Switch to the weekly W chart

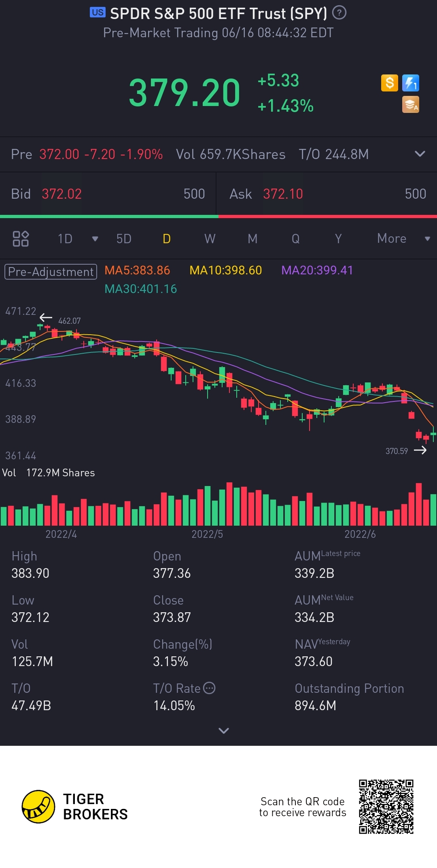click(210, 239)
